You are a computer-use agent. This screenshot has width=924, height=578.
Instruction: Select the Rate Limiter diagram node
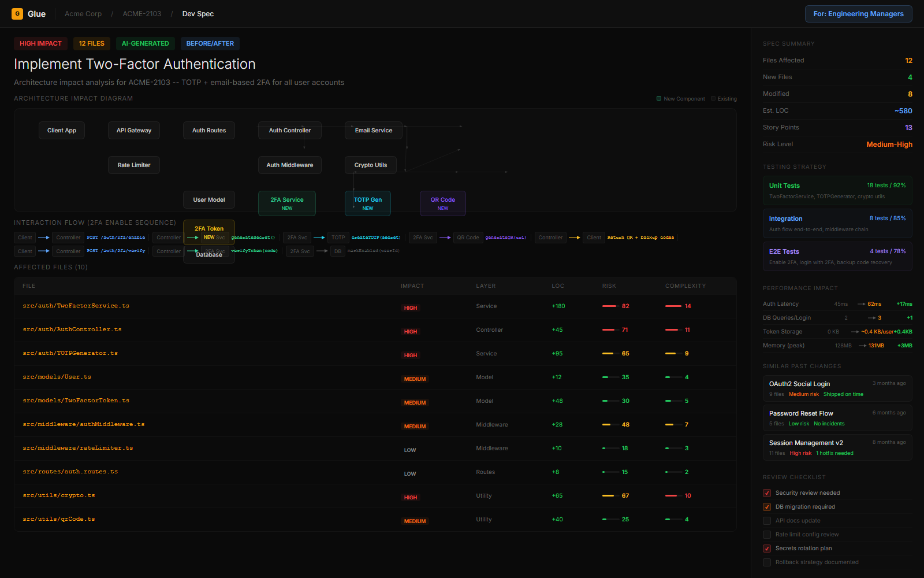134,165
